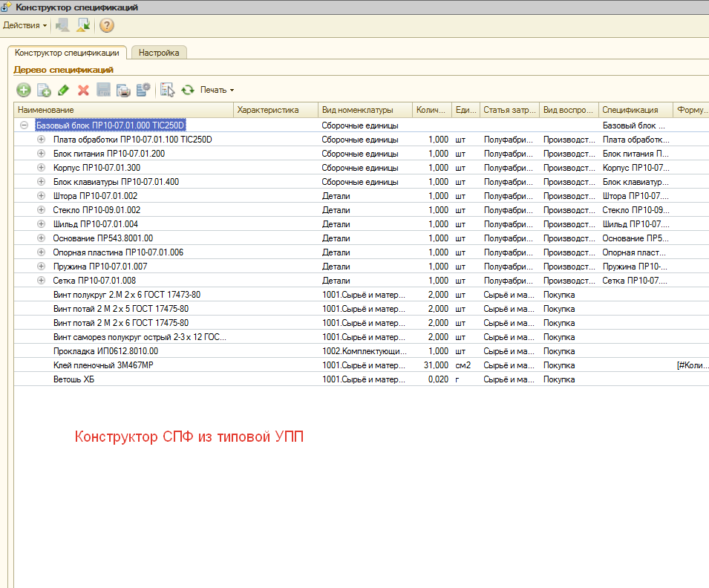The height and width of the screenshot is (588, 709).
Task: Click the Характеристика column header
Action: point(275,110)
